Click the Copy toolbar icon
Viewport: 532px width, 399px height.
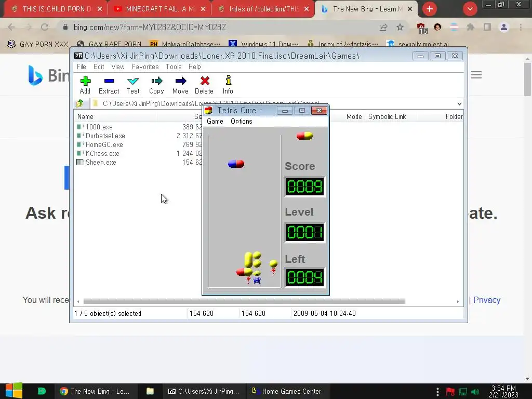(x=156, y=85)
